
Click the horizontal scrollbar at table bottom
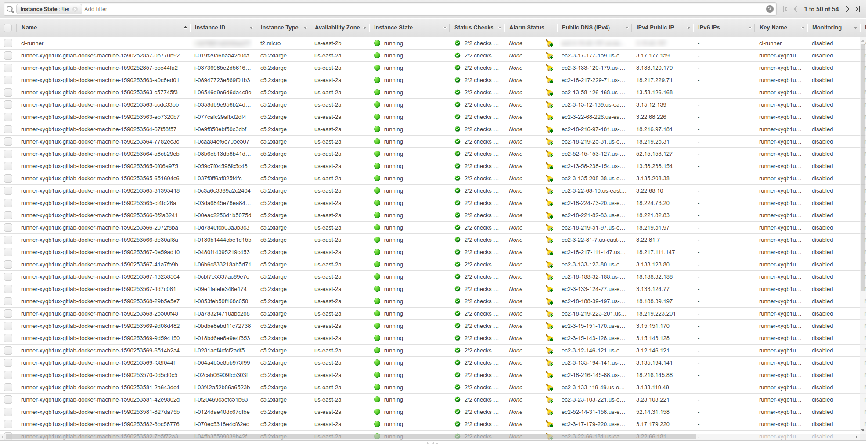tap(351, 437)
